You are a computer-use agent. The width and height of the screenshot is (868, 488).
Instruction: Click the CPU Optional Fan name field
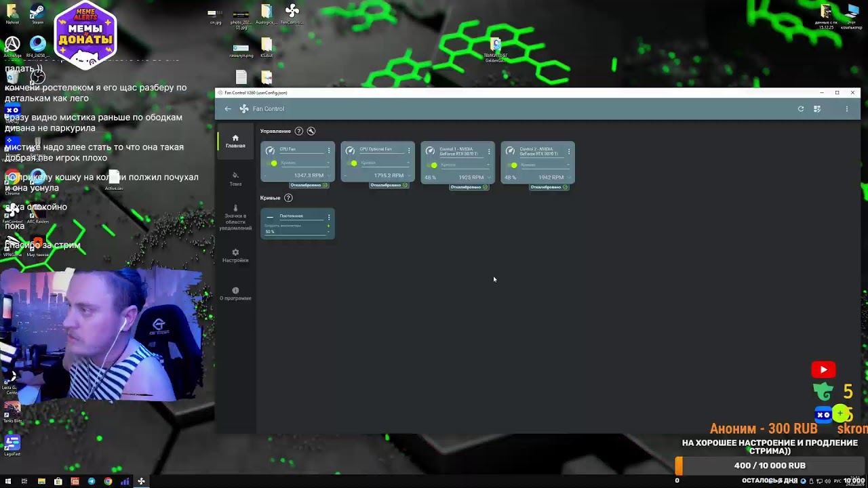click(380, 150)
